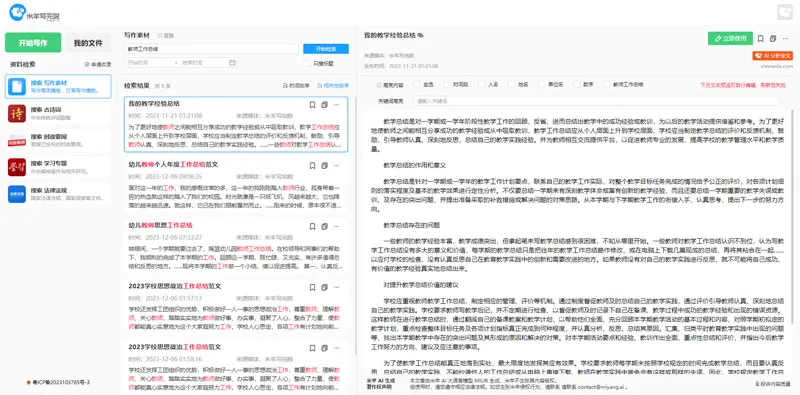This screenshot has height=395, width=800.
Task: Open the 搜索 古诗词 poem icon
Action: click(16, 113)
